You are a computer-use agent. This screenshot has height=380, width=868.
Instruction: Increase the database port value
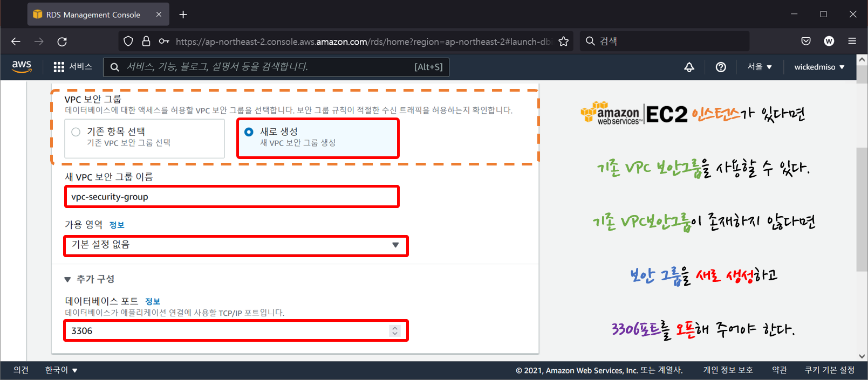click(395, 328)
